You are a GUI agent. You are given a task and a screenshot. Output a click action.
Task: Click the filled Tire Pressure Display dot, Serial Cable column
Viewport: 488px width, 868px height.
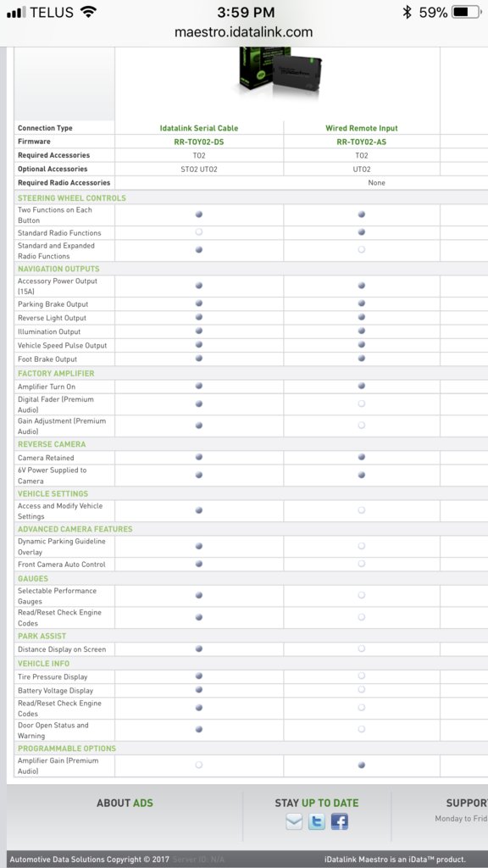coord(198,676)
